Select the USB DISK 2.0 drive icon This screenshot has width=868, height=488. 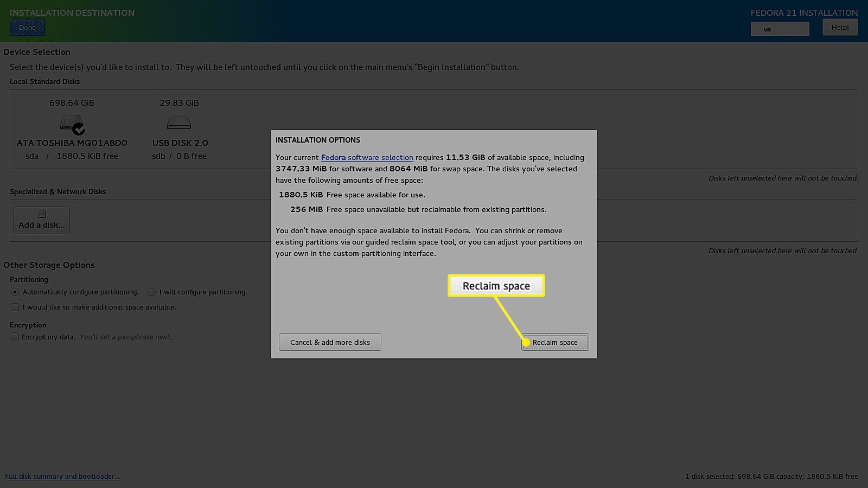(x=179, y=123)
